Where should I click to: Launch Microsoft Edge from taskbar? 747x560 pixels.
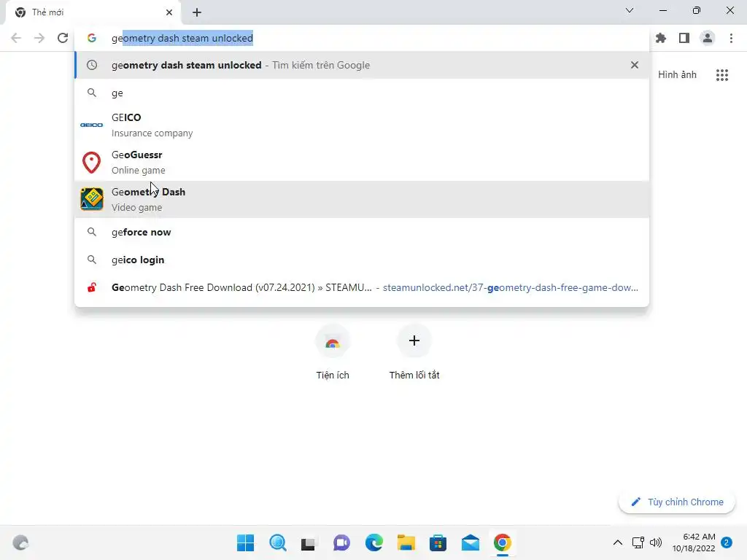click(374, 542)
